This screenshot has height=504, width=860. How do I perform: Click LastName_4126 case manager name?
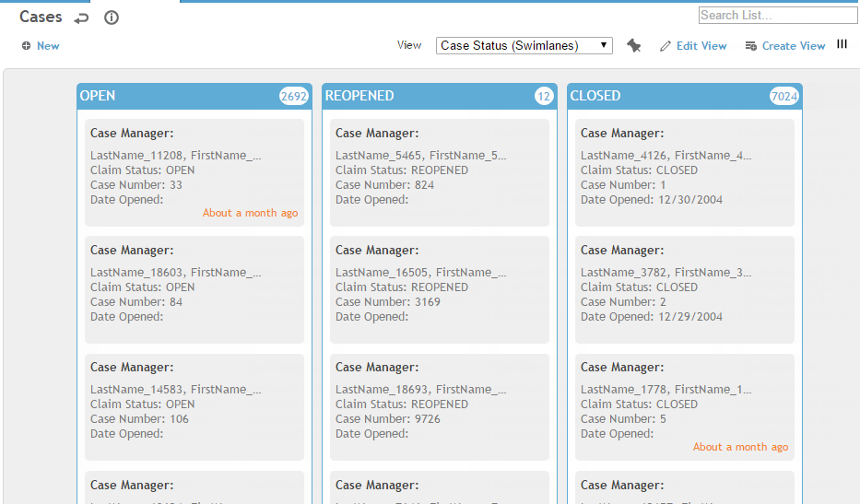(666, 155)
